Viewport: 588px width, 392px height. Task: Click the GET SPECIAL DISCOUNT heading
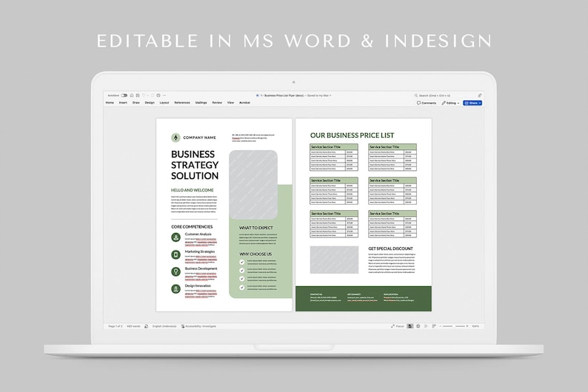click(x=390, y=249)
